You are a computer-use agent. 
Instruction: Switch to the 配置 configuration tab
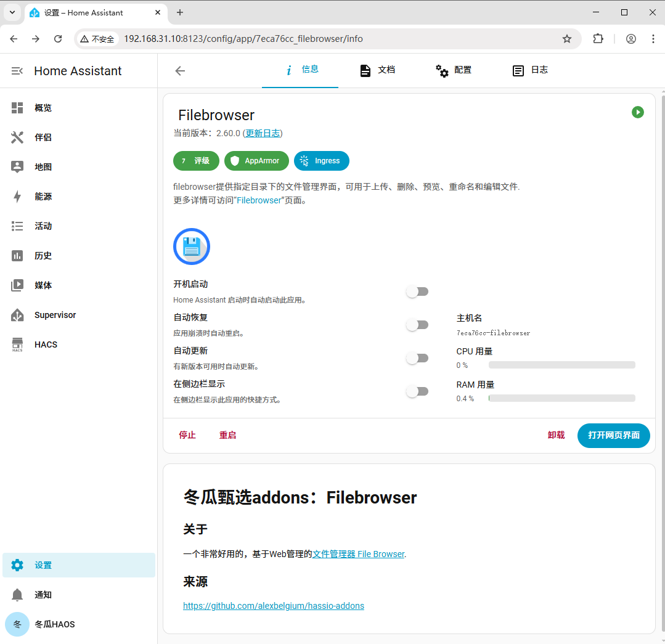coord(453,70)
